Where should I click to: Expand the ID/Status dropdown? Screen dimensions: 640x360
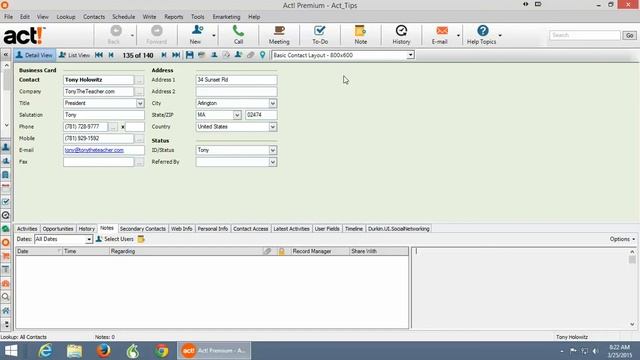[x=273, y=150]
